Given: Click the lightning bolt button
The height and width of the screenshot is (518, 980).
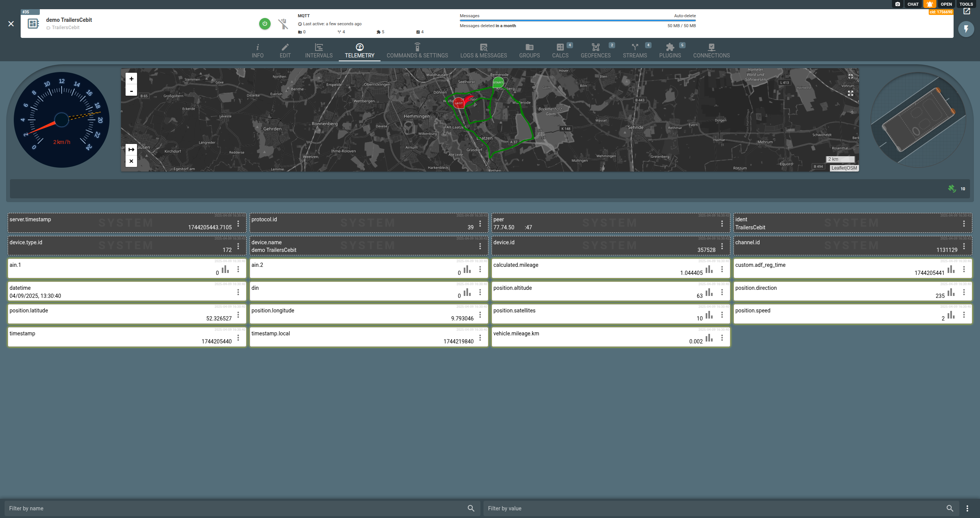Looking at the screenshot, I should [966, 29].
